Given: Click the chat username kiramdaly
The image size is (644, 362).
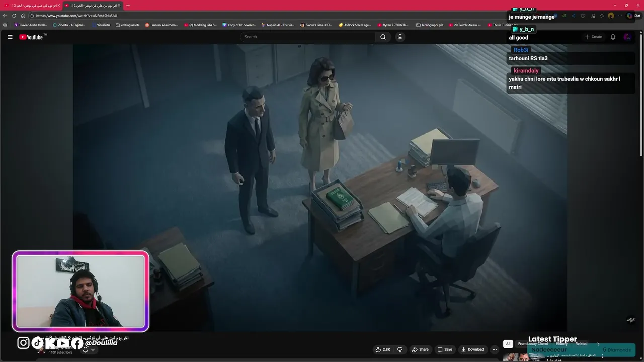Looking at the screenshot, I should [526, 71].
